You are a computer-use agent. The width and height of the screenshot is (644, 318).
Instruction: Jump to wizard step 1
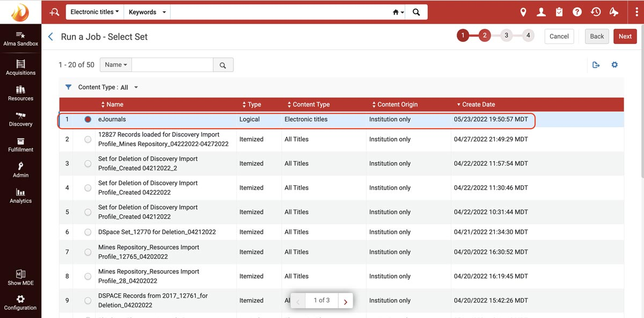click(463, 35)
